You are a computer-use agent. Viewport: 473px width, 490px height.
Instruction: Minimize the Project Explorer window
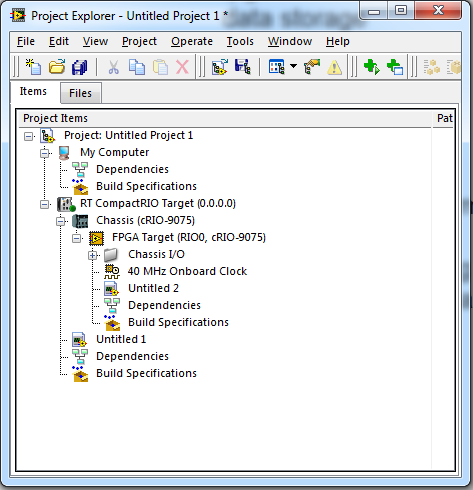pos(374,12)
